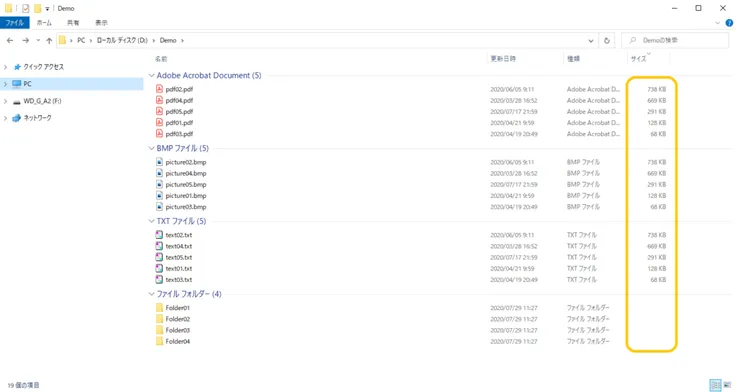This screenshot has height=392, width=736.
Task: Select the text03.txt file icon
Action: pyautogui.click(x=159, y=280)
